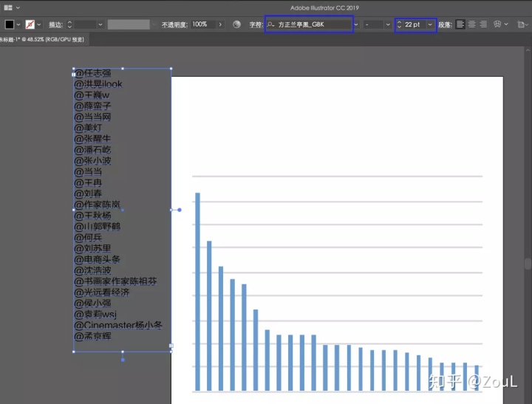Screen dimensions: 532x404
Task: Expand the stroke weight dropdown
Action: click(100, 24)
